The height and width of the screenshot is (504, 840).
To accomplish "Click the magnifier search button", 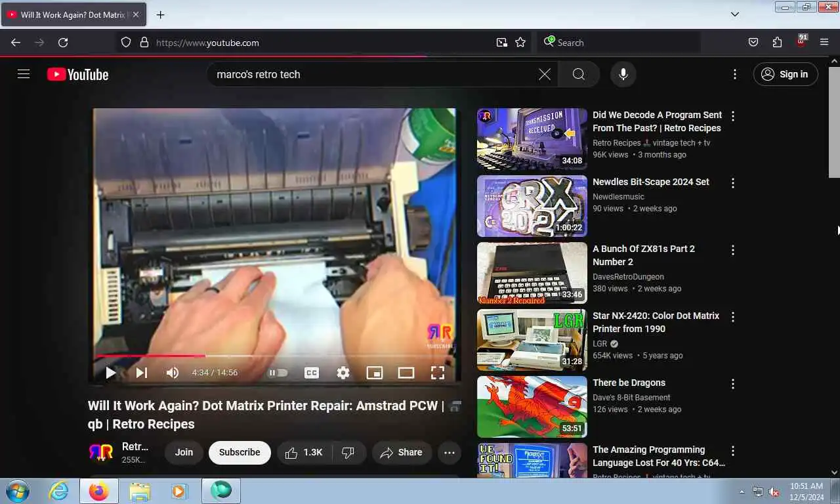I will [x=579, y=74].
